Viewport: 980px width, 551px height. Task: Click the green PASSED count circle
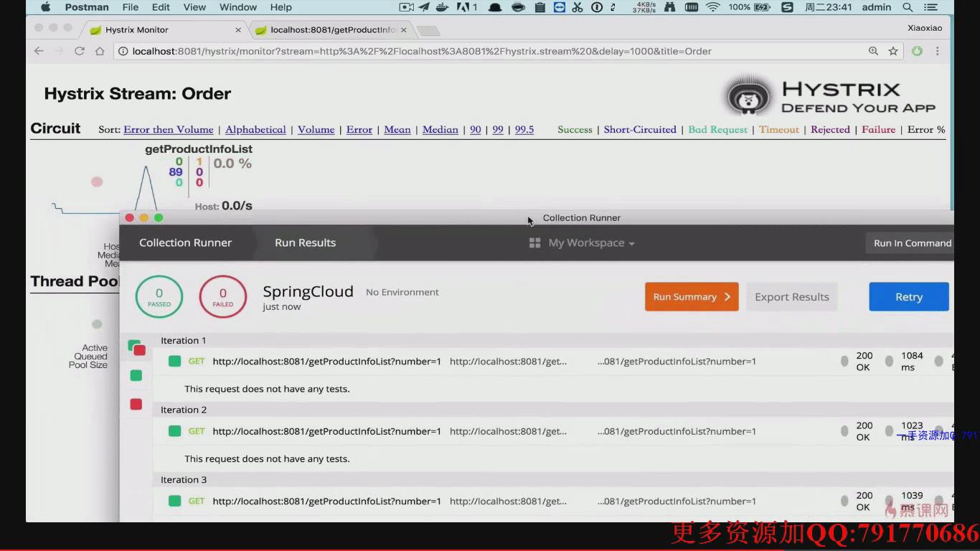coord(159,297)
